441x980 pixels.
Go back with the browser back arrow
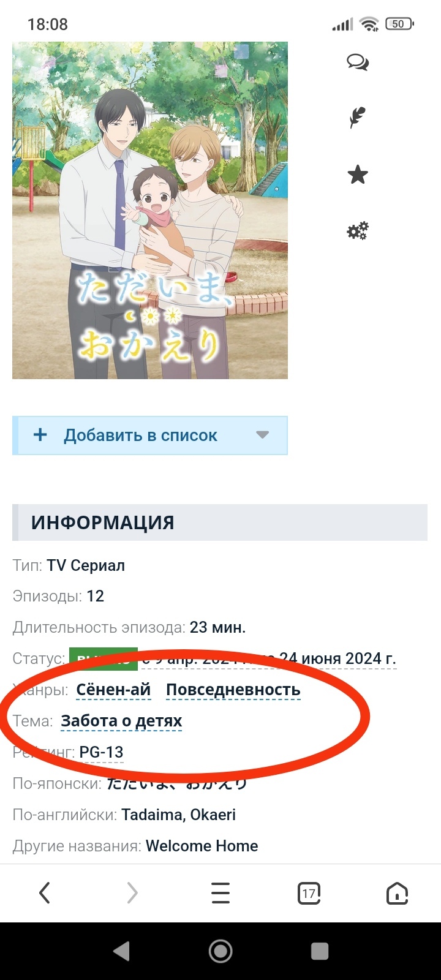click(44, 893)
